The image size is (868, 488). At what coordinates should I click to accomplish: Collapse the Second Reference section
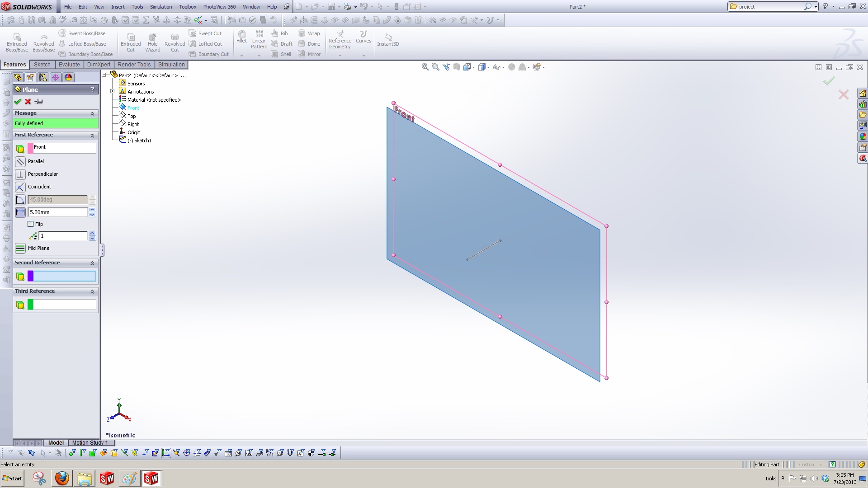pos(92,263)
